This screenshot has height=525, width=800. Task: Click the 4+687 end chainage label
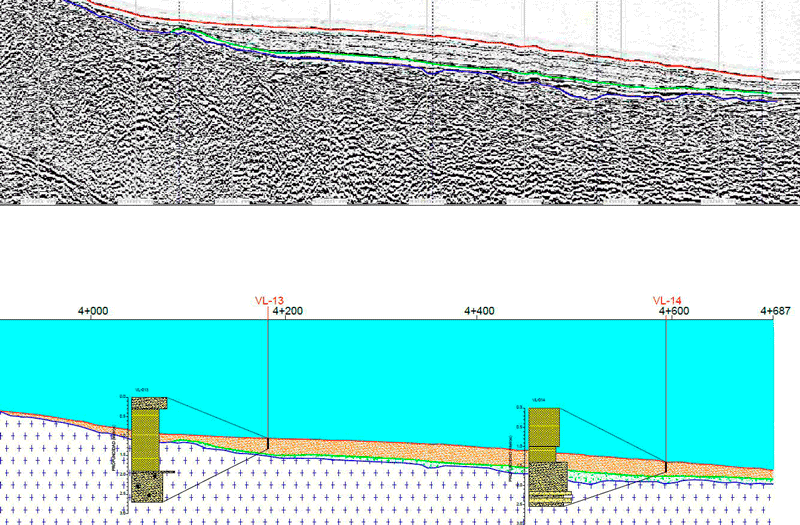(x=776, y=311)
